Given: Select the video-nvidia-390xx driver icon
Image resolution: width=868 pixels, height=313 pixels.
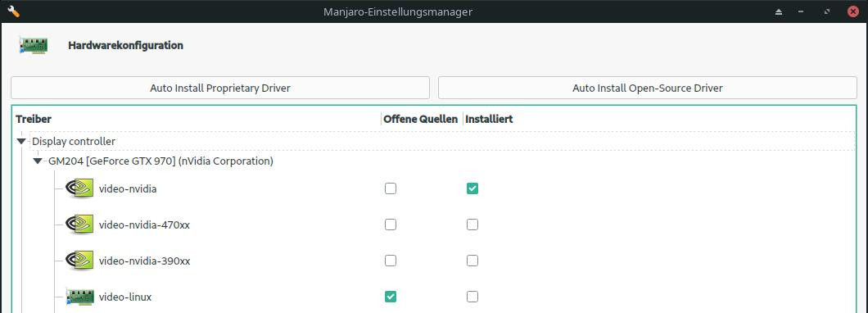Looking at the screenshot, I should 79,261.
